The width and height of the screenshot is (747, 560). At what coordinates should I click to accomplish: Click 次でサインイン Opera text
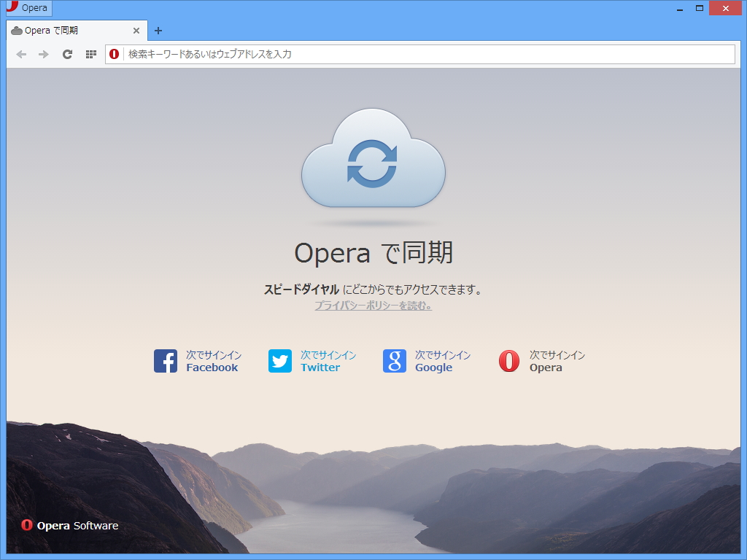[x=557, y=361]
